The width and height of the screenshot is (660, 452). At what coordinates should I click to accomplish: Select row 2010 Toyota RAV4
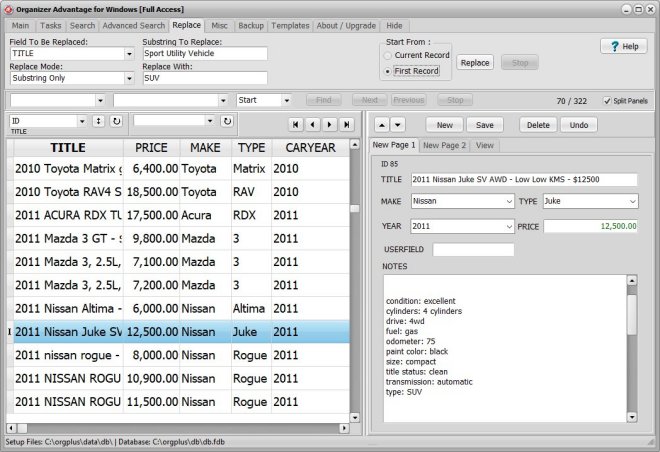point(182,192)
